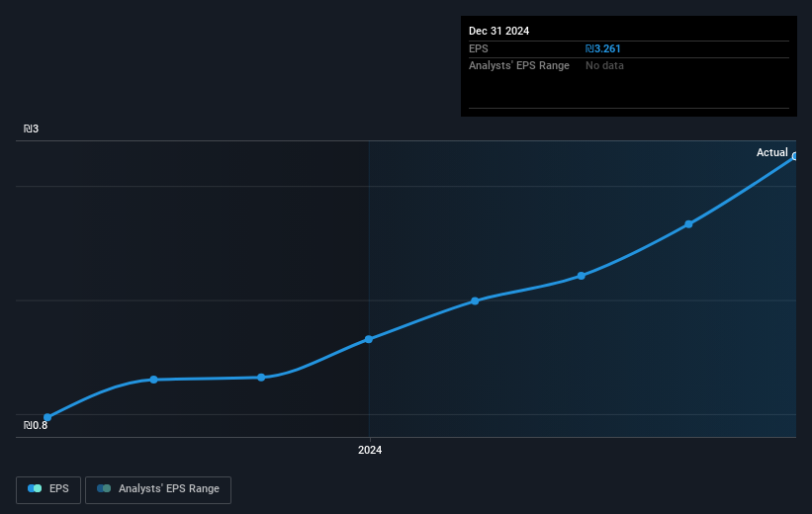Toggle the EPS legend button

tap(48, 489)
